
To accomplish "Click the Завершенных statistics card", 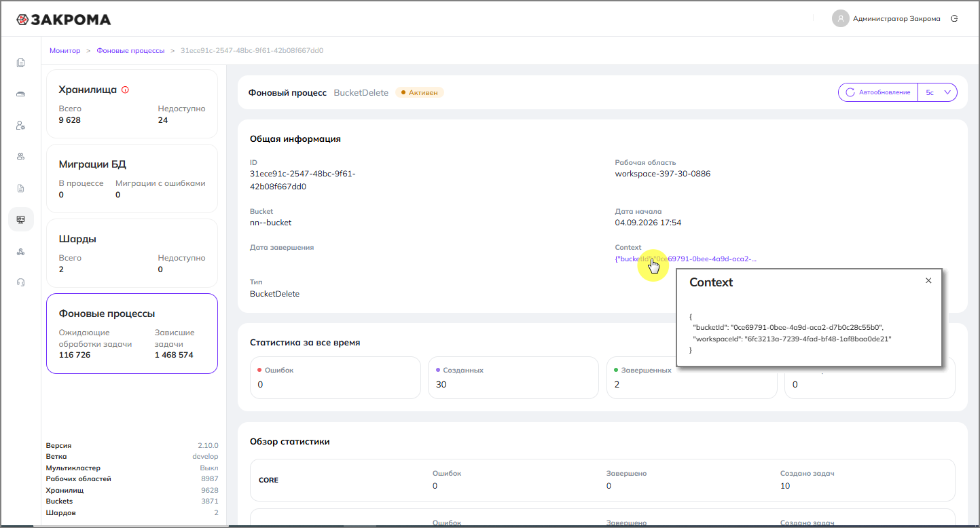I will coord(691,377).
